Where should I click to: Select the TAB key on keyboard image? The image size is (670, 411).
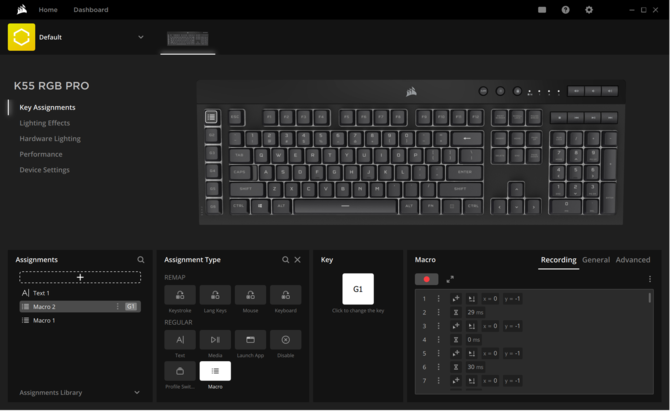[x=239, y=156]
